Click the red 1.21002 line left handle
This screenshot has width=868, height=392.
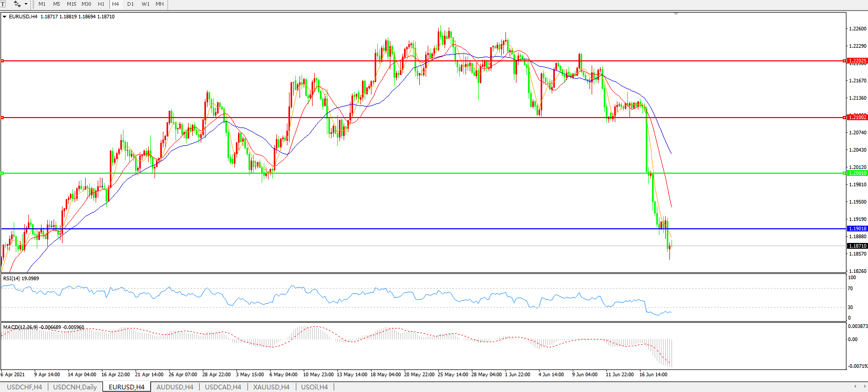3,118
